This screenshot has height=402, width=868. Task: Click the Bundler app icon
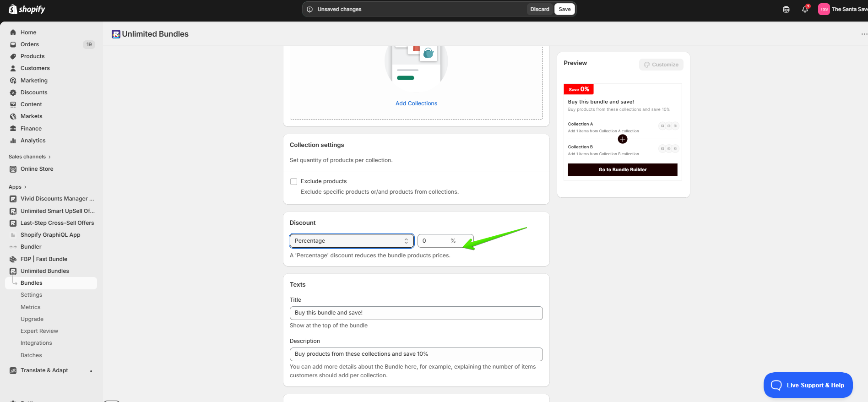13,247
